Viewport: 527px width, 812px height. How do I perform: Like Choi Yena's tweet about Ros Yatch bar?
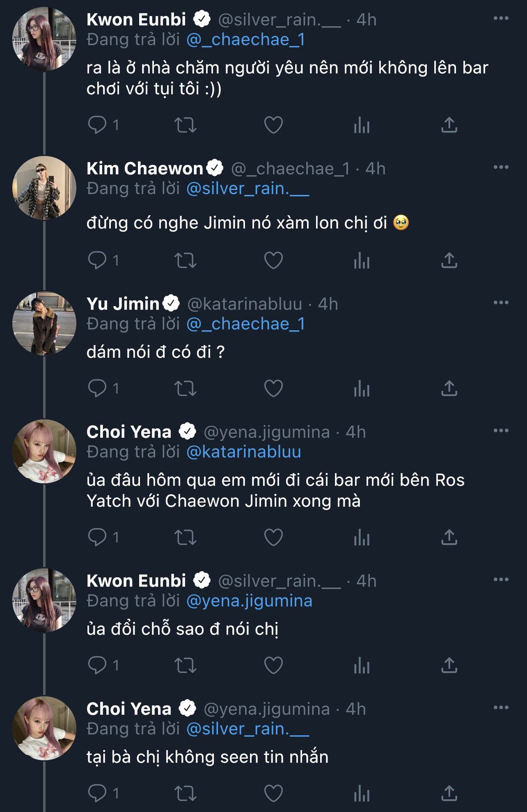[273, 537]
